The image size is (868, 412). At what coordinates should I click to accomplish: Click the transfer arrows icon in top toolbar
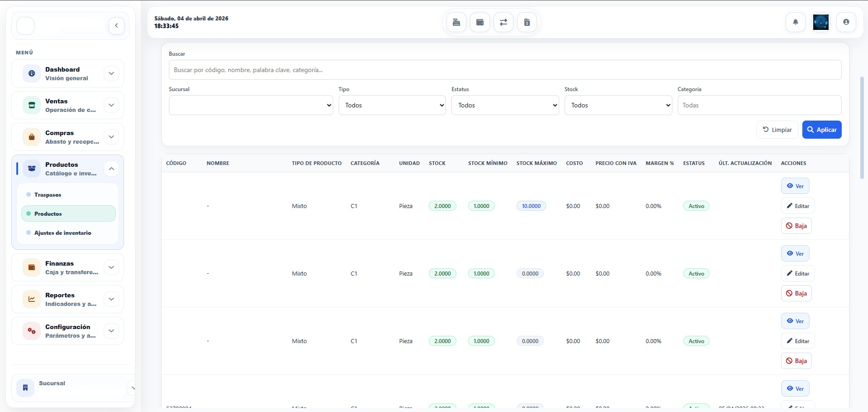tap(504, 22)
